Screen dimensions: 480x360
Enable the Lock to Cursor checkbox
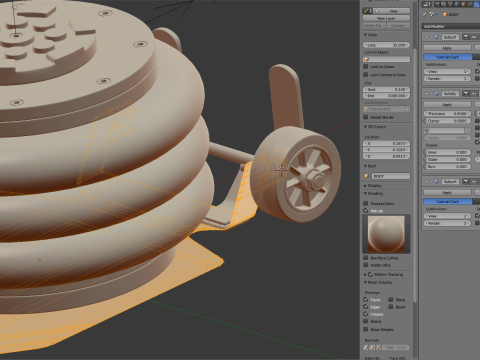(x=366, y=67)
